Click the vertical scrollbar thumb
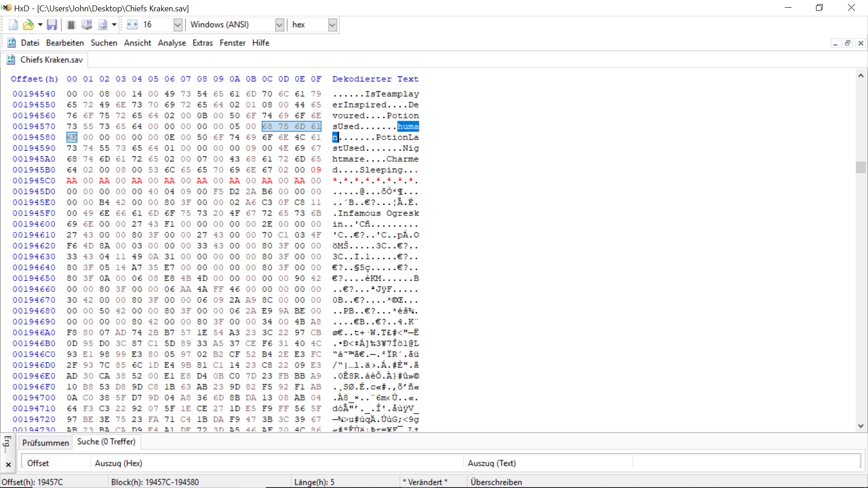The width and height of the screenshot is (868, 488). point(860,167)
